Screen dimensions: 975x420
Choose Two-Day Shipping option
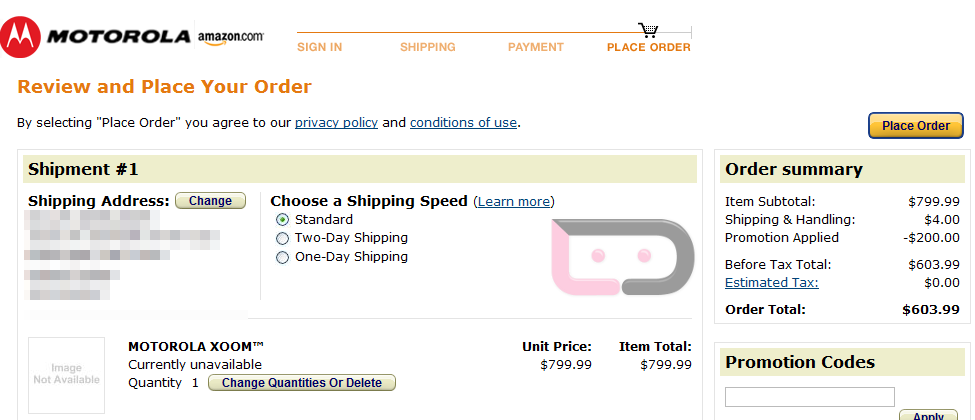click(283, 238)
